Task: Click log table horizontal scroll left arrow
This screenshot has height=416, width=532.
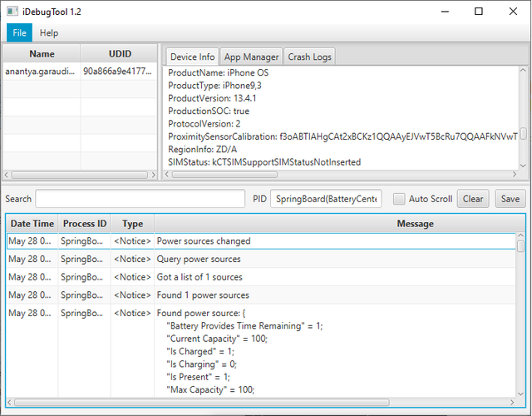Action: point(9,403)
